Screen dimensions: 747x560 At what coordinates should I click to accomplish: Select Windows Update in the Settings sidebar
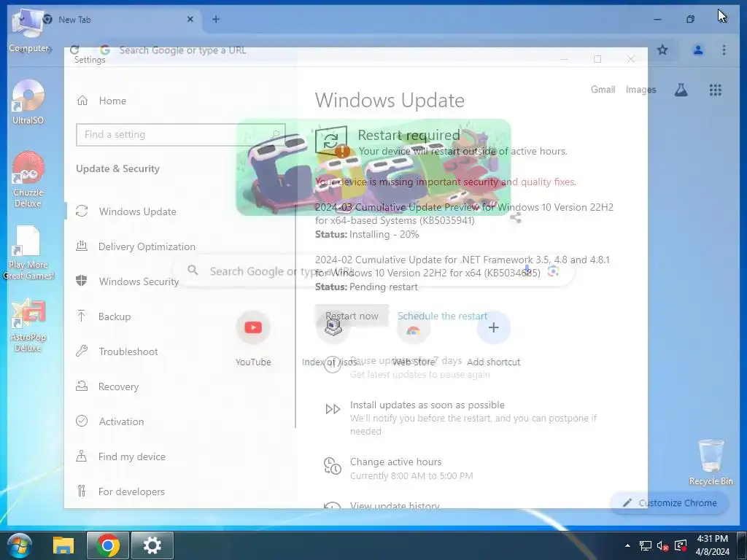126,211
